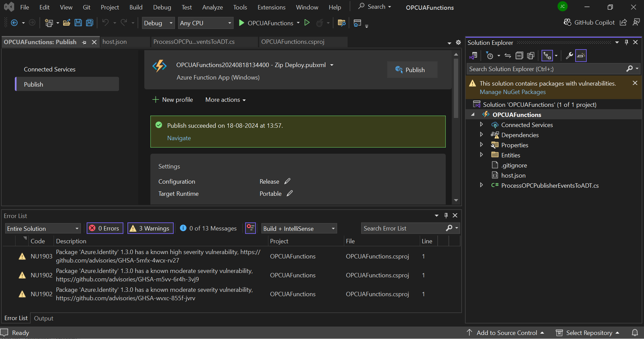Click the publish page vertical scrollbar thumb
This screenshot has height=339, width=644.
point(456,88)
